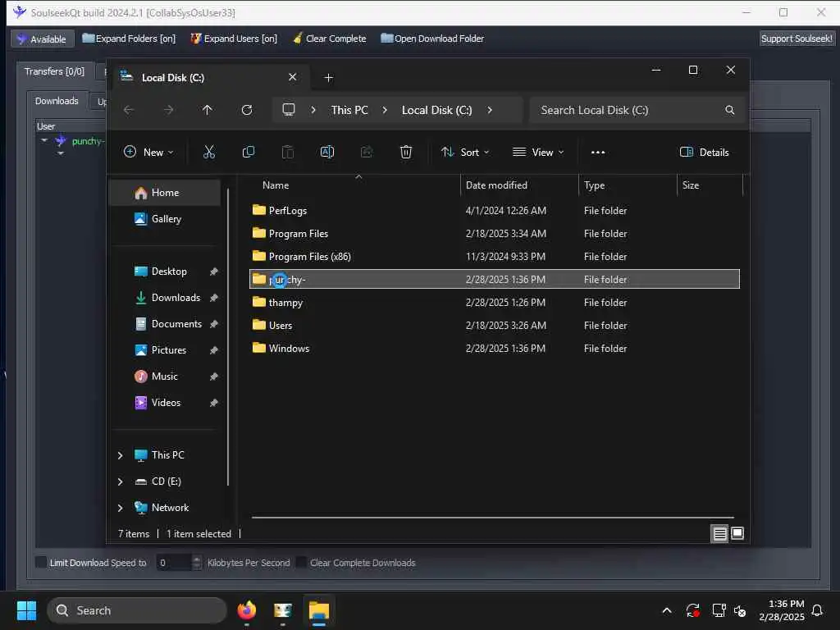The width and height of the screenshot is (840, 630).
Task: Open the View dropdown menu
Action: tap(538, 152)
